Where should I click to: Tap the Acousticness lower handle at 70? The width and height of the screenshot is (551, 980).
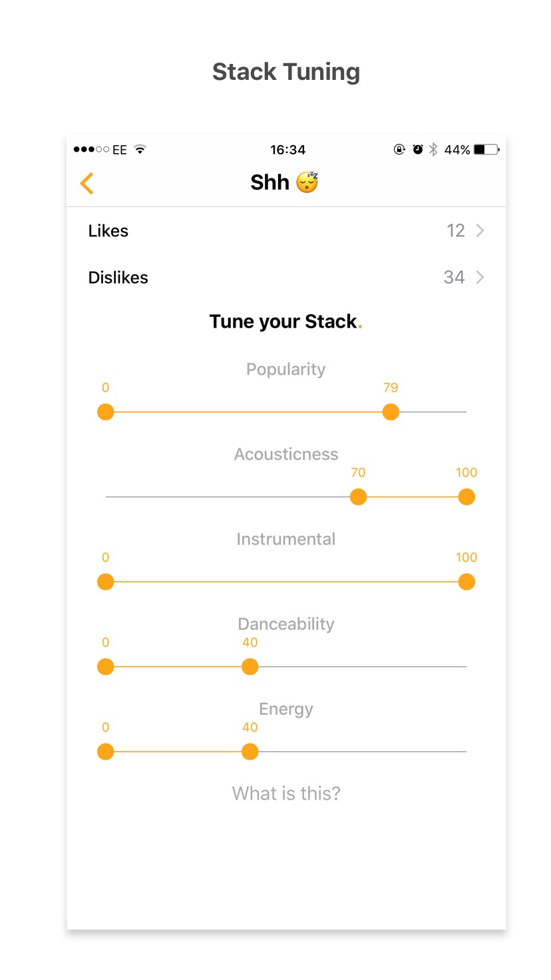358,497
